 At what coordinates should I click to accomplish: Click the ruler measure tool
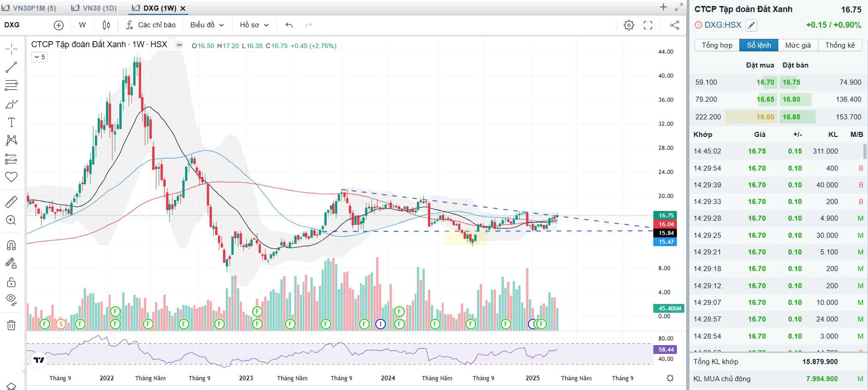coord(11,202)
